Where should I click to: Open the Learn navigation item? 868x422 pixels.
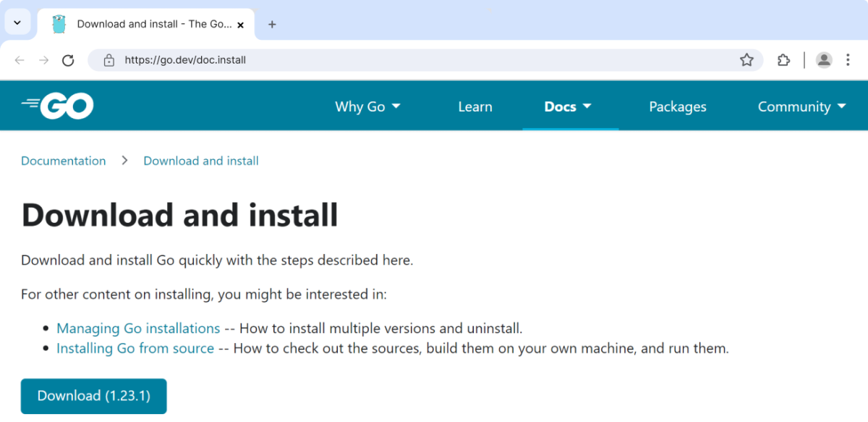point(475,106)
